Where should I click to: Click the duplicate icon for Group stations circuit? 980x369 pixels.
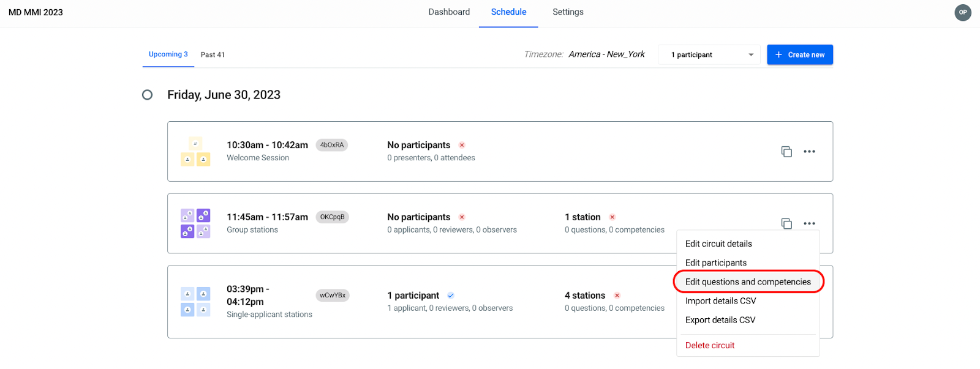click(x=786, y=223)
